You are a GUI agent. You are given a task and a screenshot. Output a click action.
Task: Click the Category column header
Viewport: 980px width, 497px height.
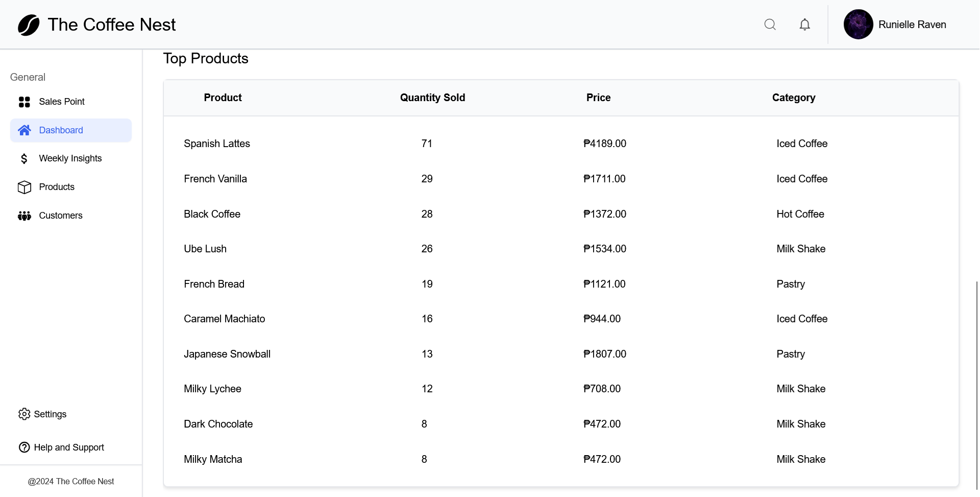point(793,98)
